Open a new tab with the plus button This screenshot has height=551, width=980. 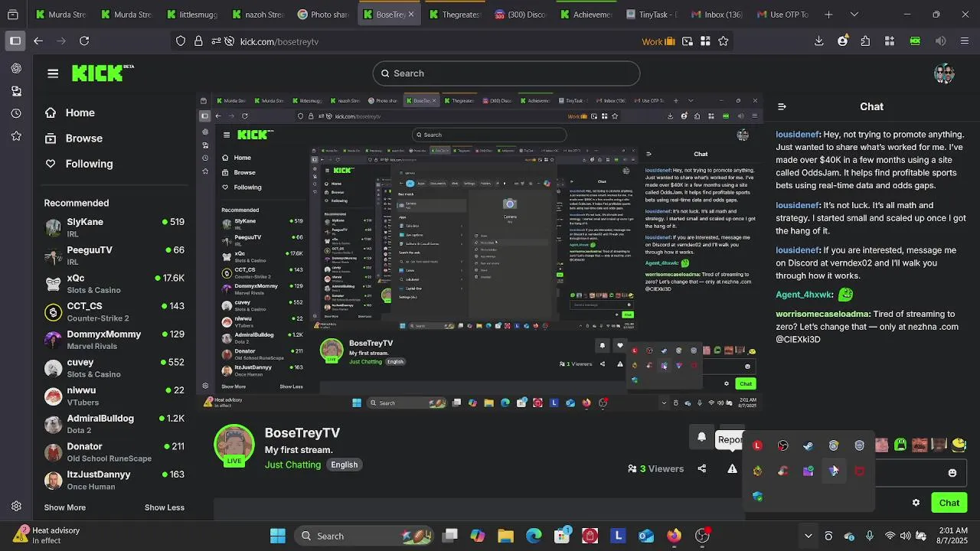point(828,15)
